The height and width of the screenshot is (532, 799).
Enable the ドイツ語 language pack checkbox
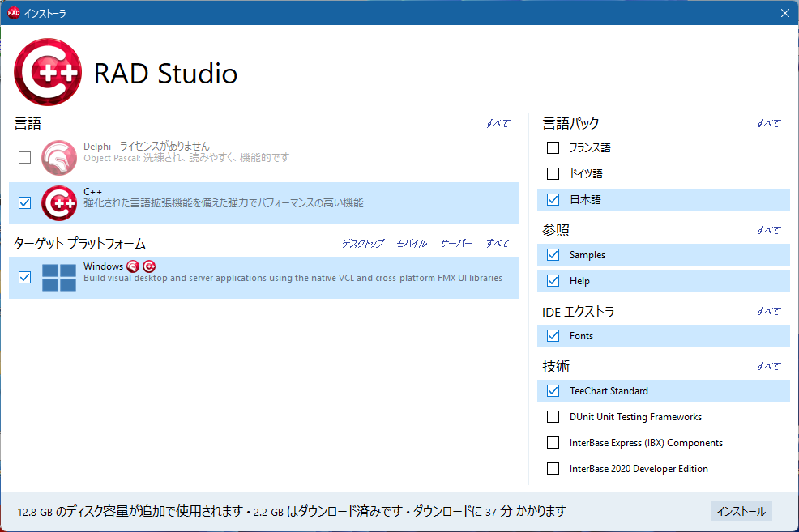553,173
